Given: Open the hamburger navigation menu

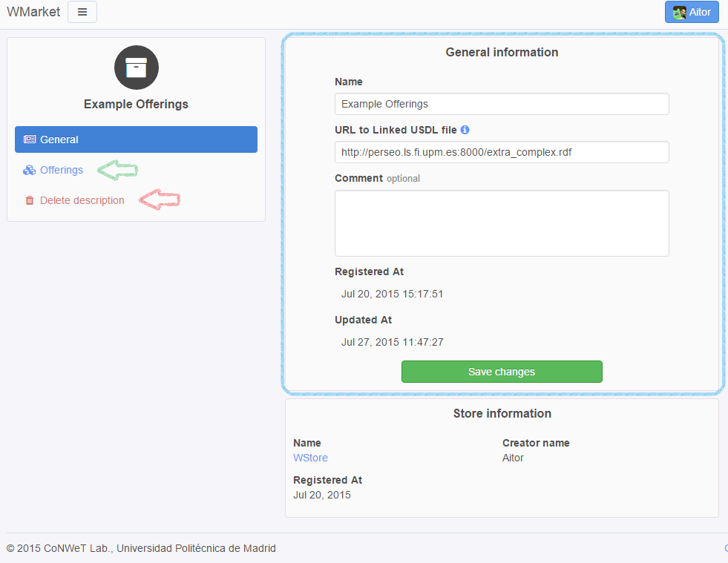Looking at the screenshot, I should point(82,12).
